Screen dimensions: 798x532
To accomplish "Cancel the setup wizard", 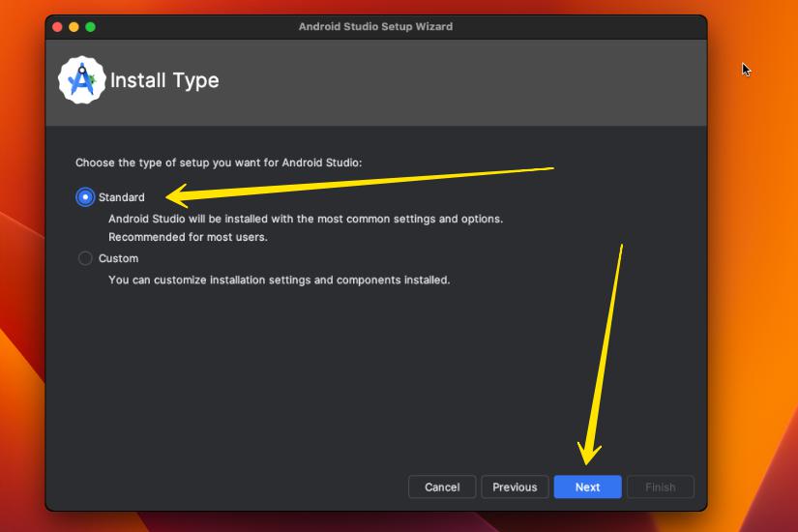I will tap(442, 488).
